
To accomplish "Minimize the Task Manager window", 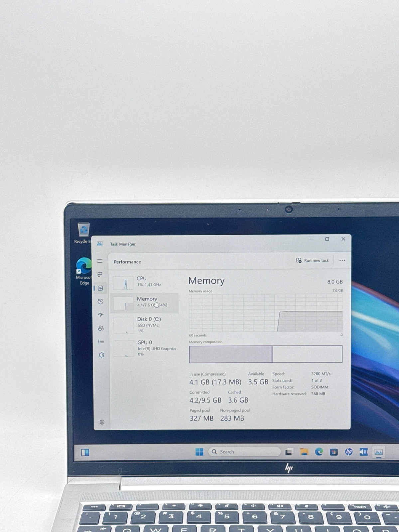I will click(312, 239).
